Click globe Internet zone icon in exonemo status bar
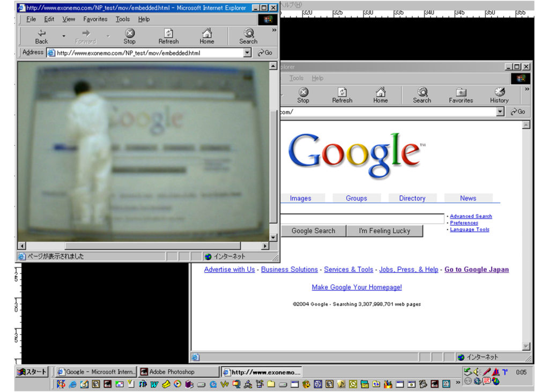 pyautogui.click(x=209, y=256)
